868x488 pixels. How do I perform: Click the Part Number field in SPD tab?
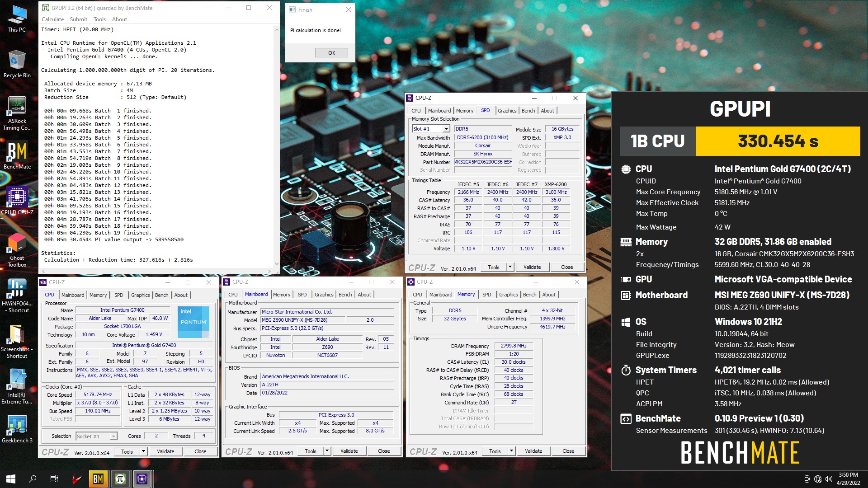click(483, 162)
